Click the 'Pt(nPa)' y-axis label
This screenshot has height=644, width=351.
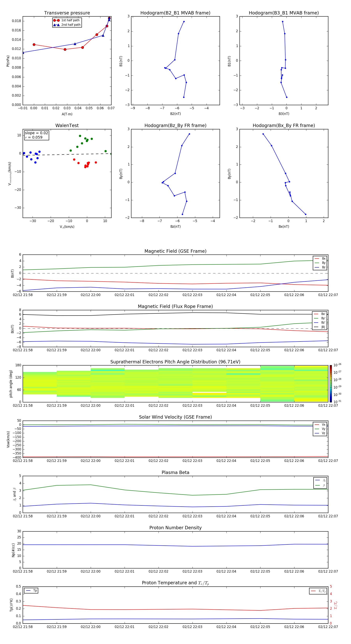tap(8, 61)
